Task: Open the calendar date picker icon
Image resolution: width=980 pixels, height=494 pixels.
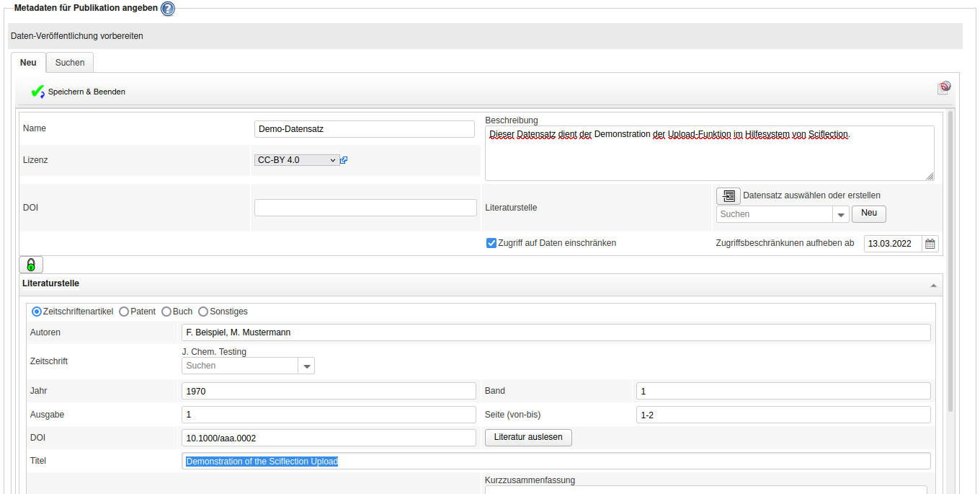Action: click(x=930, y=244)
